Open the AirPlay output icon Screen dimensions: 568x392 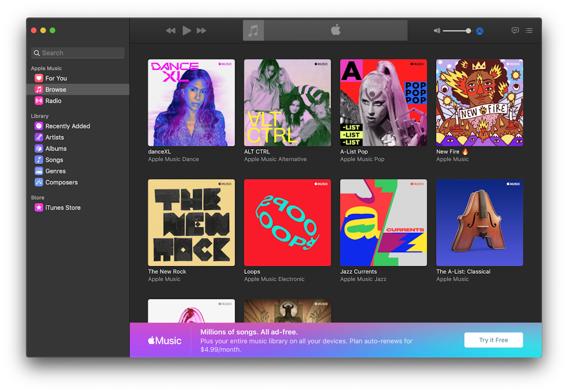[x=480, y=31]
